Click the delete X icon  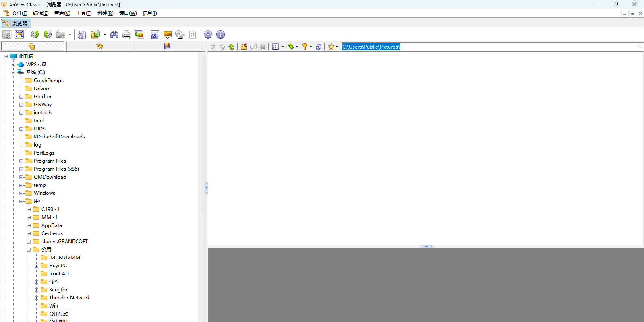point(263,47)
